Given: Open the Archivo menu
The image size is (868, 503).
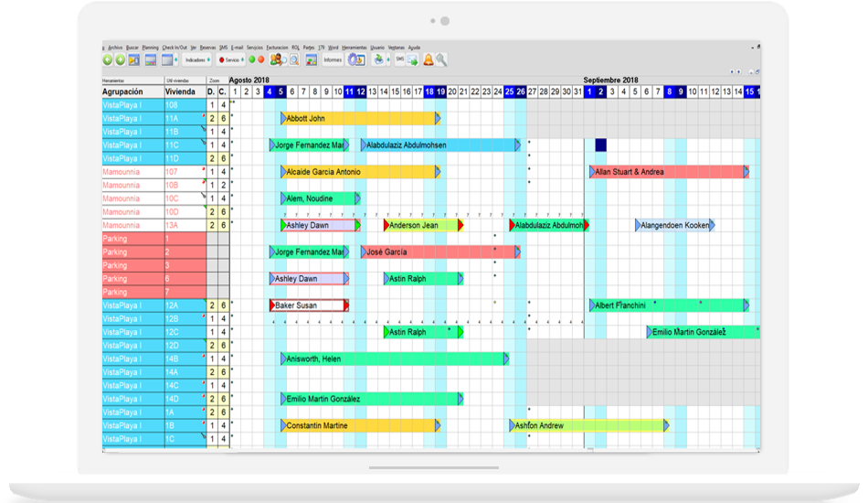Looking at the screenshot, I should coord(115,48).
